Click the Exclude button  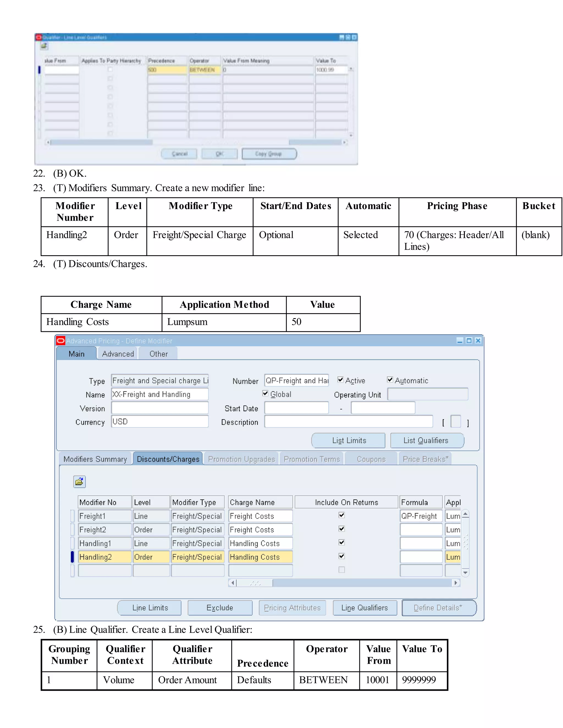[x=220, y=608]
